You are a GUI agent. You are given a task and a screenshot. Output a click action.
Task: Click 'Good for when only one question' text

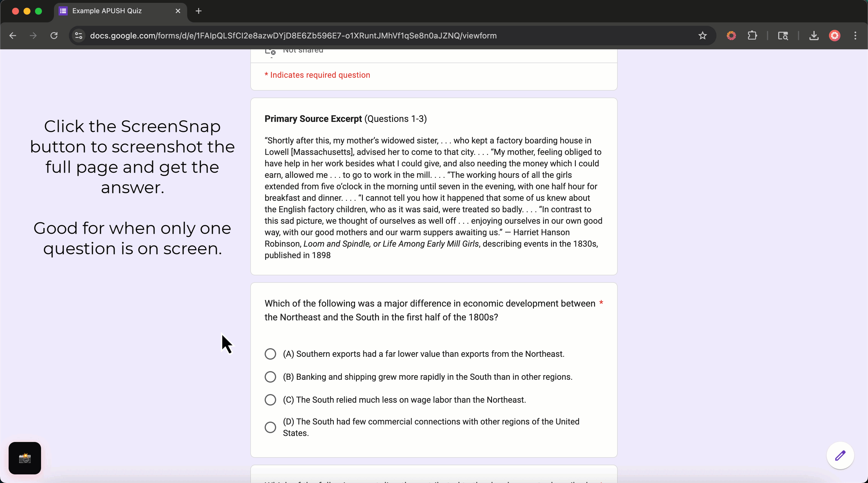pyautogui.click(x=132, y=238)
